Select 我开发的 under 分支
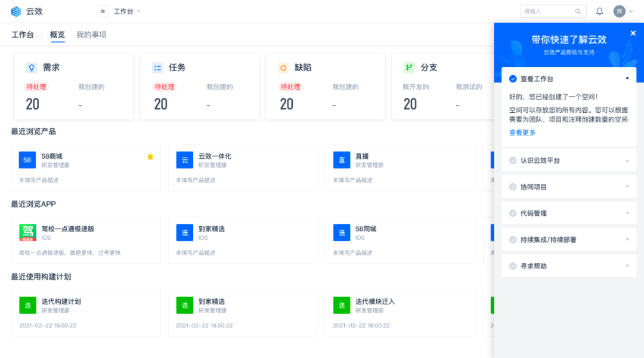Viewport: 644px width, 358px height. click(416, 87)
